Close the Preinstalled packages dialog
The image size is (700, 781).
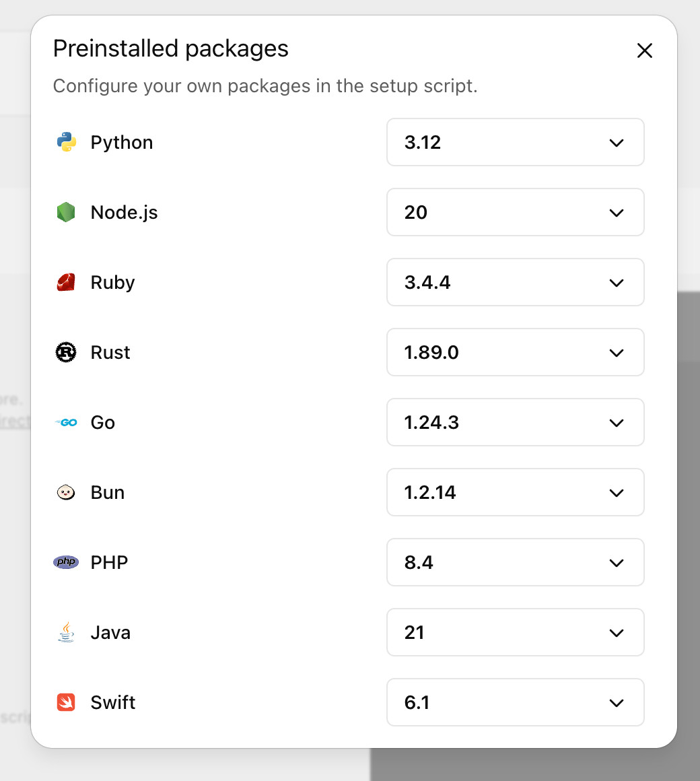tap(645, 50)
